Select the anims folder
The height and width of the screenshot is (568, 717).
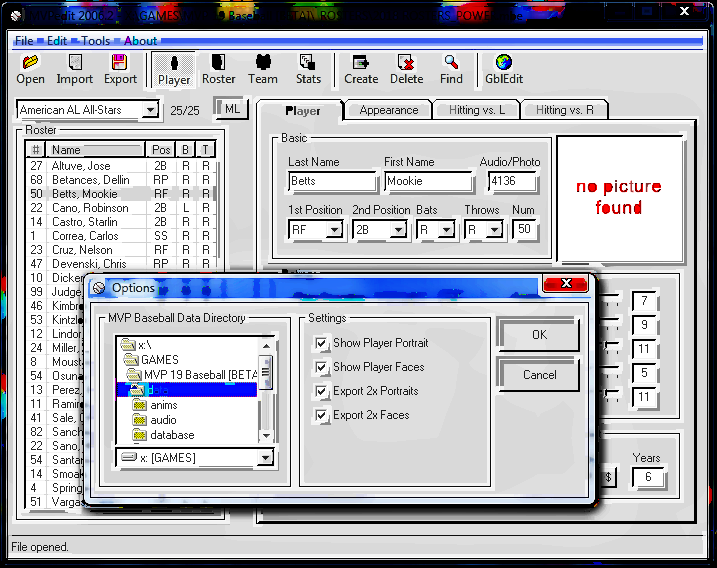coord(155,405)
